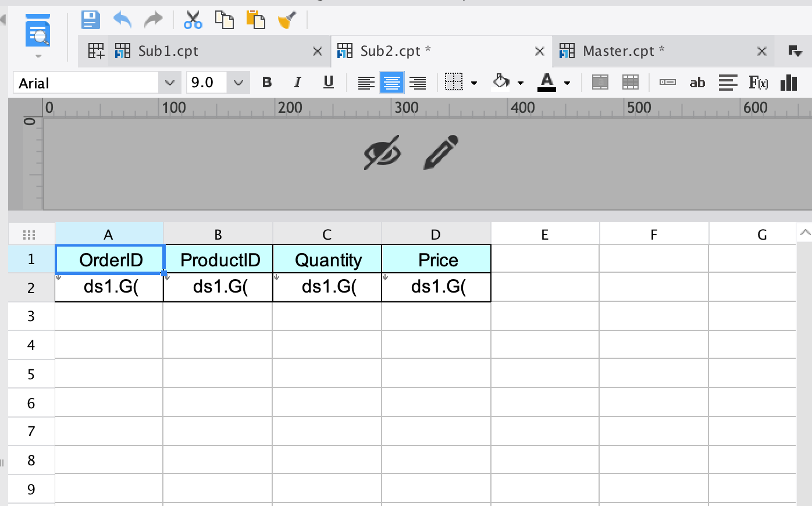Screen dimensions: 812x506
Task: Pick a font color from the A swatch
Action: pyautogui.click(x=547, y=83)
